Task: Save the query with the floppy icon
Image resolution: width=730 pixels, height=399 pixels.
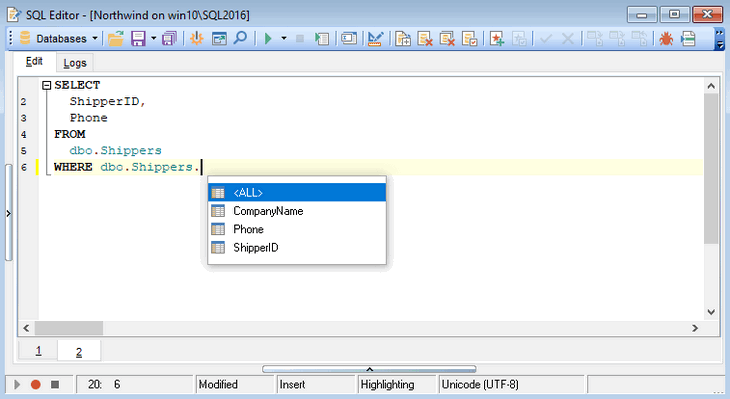Action: (x=138, y=38)
